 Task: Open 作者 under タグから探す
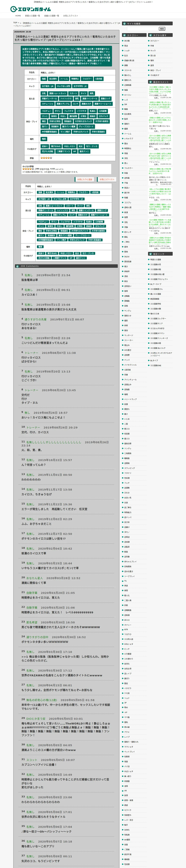pyautogui.click(x=152, y=46)
